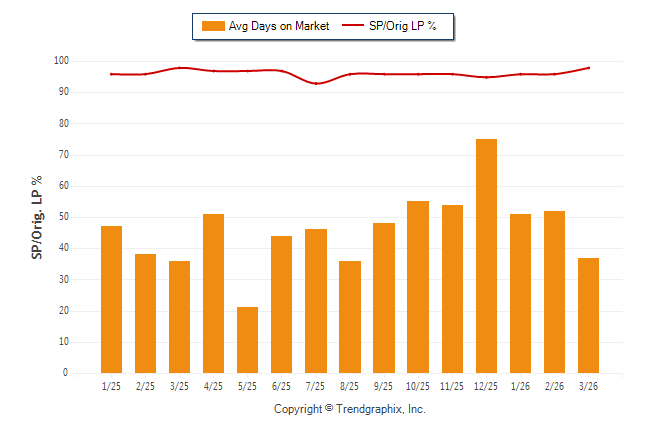Image resolution: width=646 pixels, height=434 pixels.
Task: Select the 10/25 bar
Action: tap(418, 287)
